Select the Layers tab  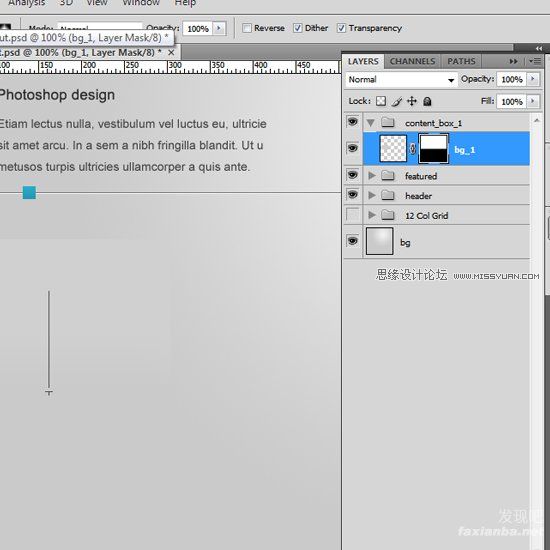click(x=363, y=61)
